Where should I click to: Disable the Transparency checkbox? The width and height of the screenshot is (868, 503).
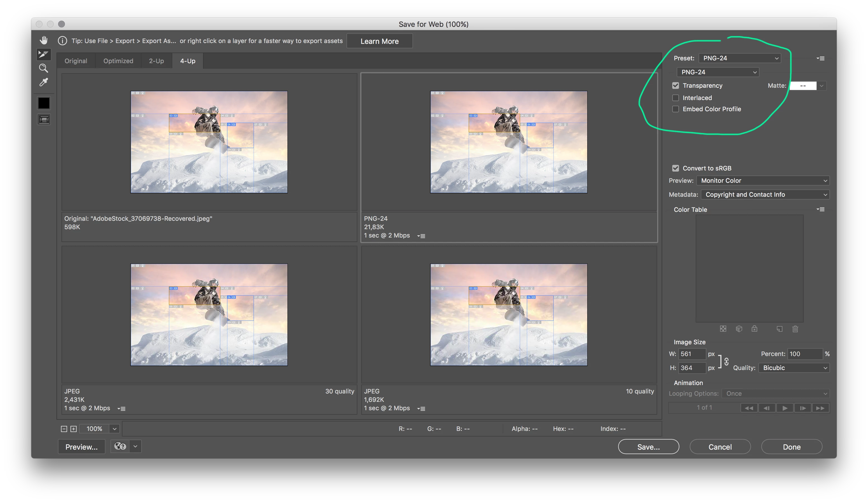click(675, 86)
